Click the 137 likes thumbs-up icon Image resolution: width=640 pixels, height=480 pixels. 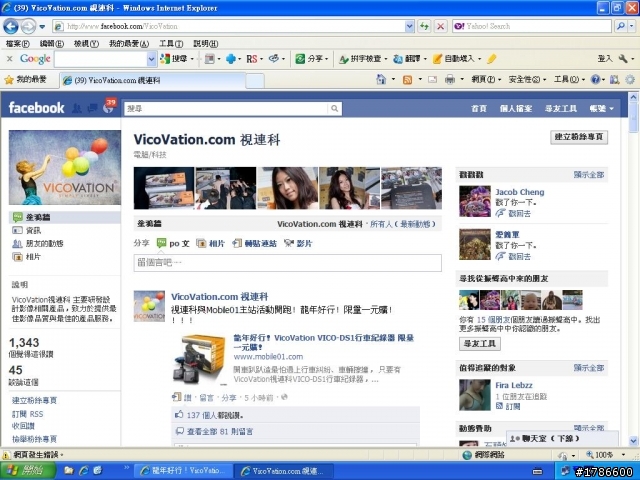tap(179, 415)
